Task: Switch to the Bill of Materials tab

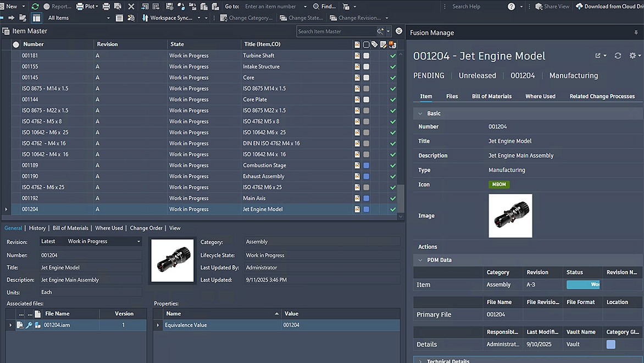Action: pos(491,96)
